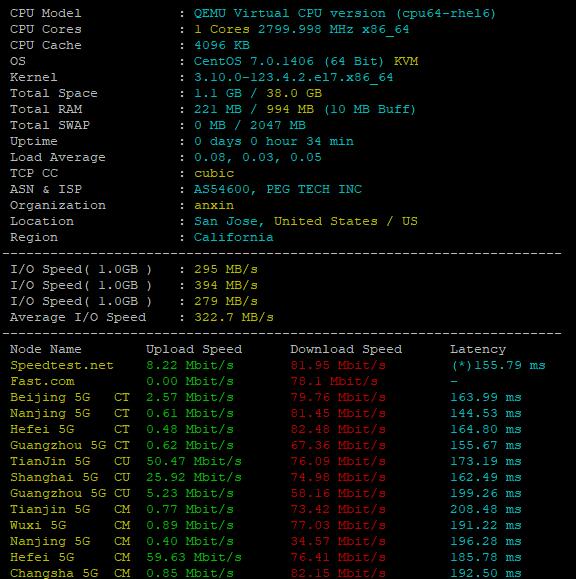Click the AS54600, PEG TECH INC text
This screenshot has height=579, width=576.
[278, 189]
